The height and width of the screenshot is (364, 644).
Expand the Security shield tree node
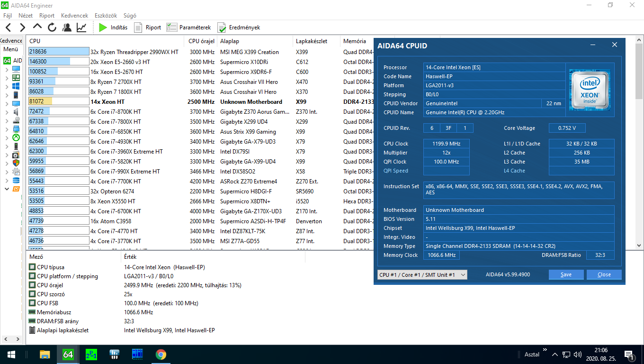pyautogui.click(x=7, y=163)
